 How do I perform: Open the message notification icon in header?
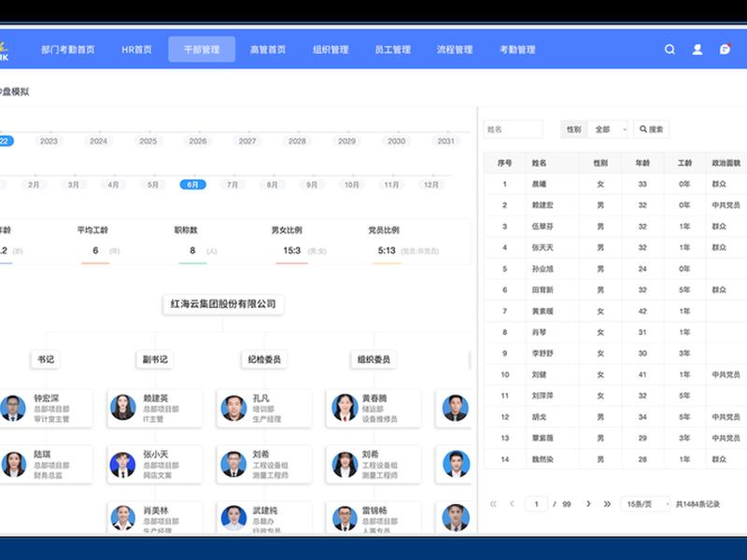[726, 49]
